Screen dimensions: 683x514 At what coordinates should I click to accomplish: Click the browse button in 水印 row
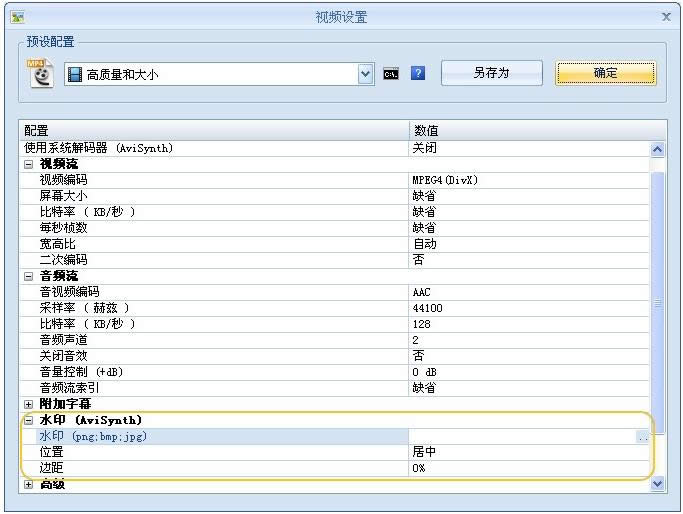642,436
